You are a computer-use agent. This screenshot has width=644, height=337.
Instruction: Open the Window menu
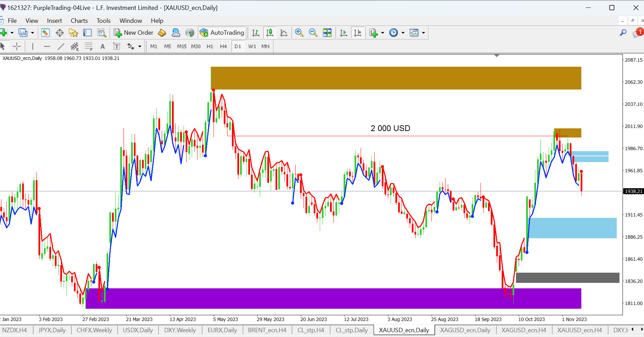[x=131, y=21]
